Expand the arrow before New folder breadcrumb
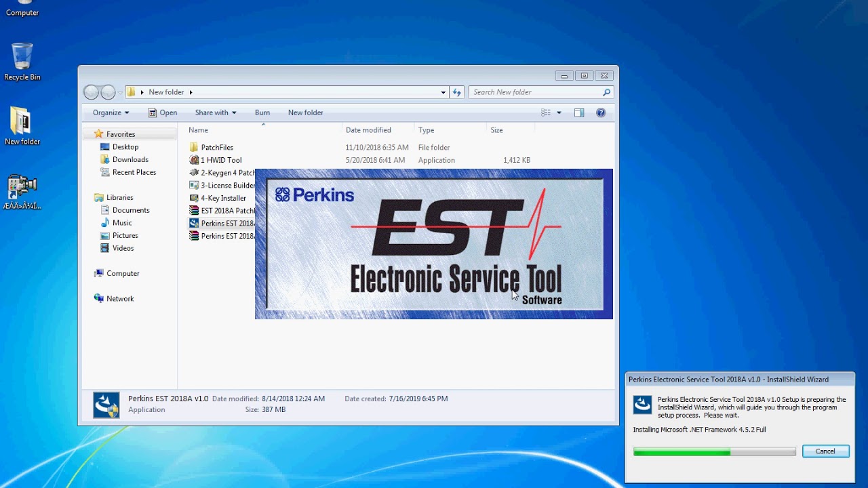 (142, 92)
